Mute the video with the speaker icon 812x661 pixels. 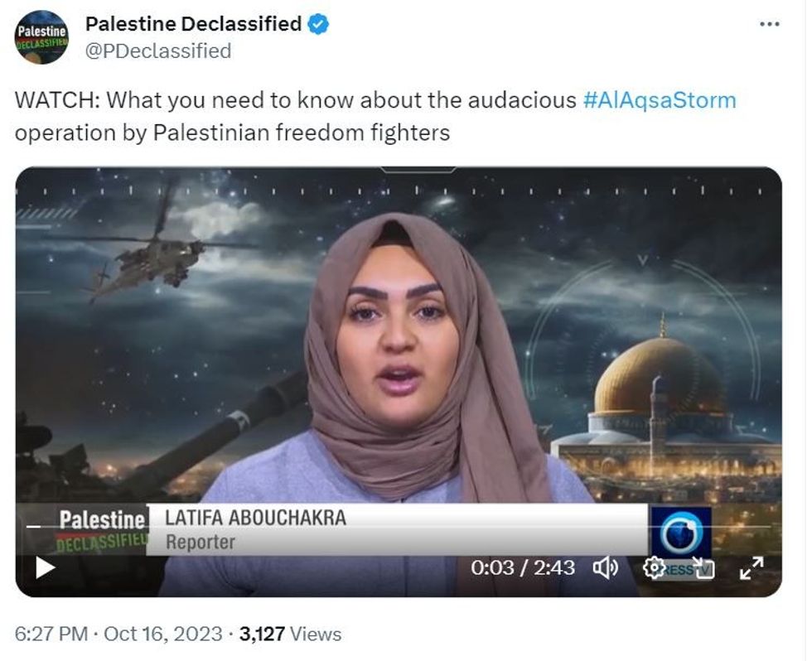pos(606,568)
